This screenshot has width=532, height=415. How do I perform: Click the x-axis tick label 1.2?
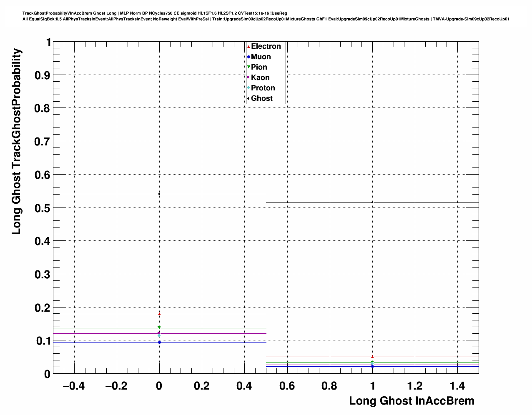(x=415, y=386)
